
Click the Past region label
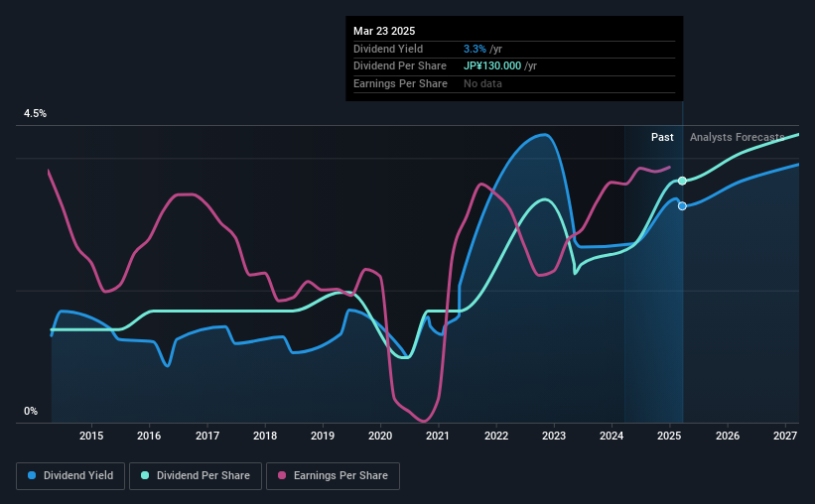pyautogui.click(x=662, y=137)
